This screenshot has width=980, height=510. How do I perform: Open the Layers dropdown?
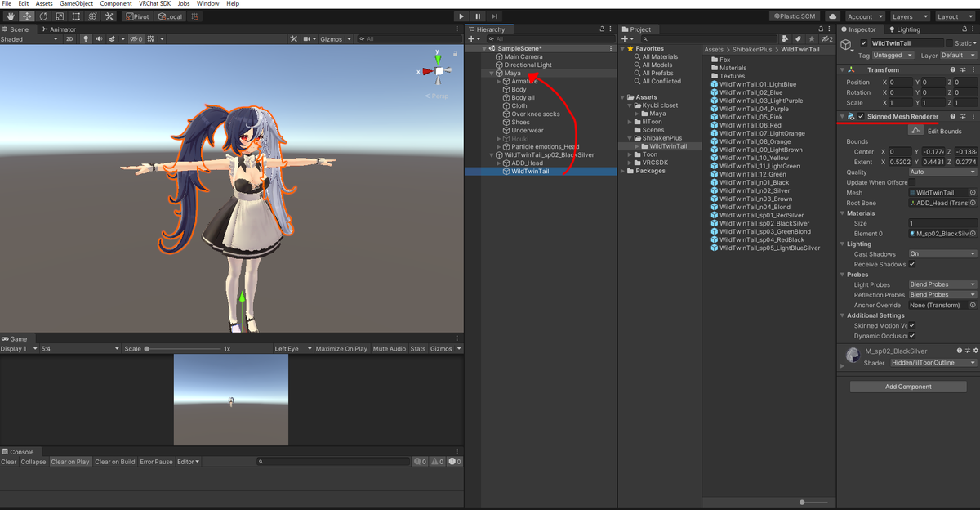909,16
